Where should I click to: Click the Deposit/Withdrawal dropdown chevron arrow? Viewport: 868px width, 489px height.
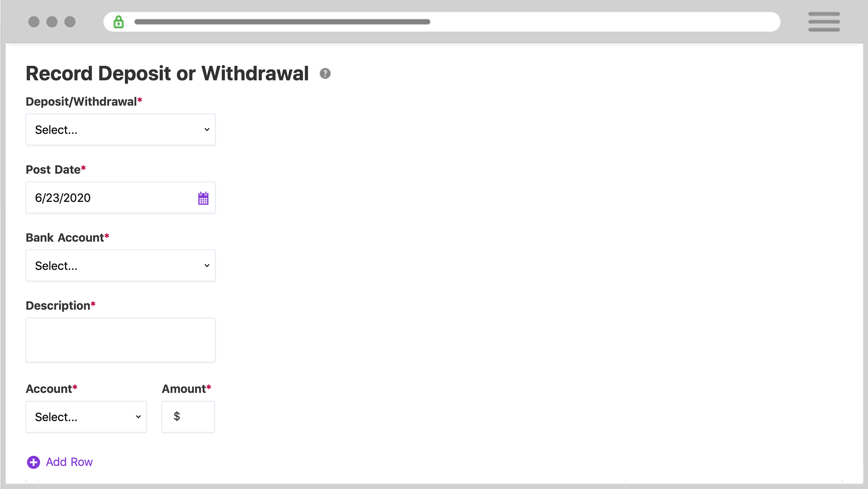click(207, 129)
